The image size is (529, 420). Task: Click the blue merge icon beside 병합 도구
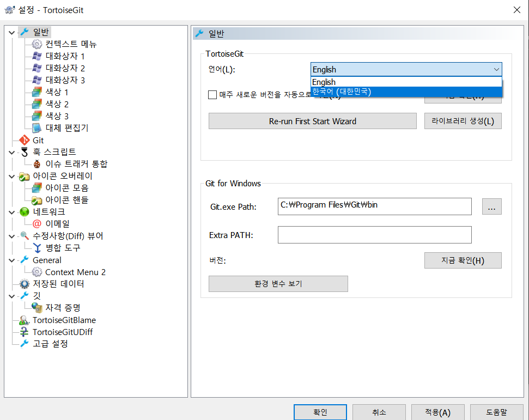click(37, 248)
